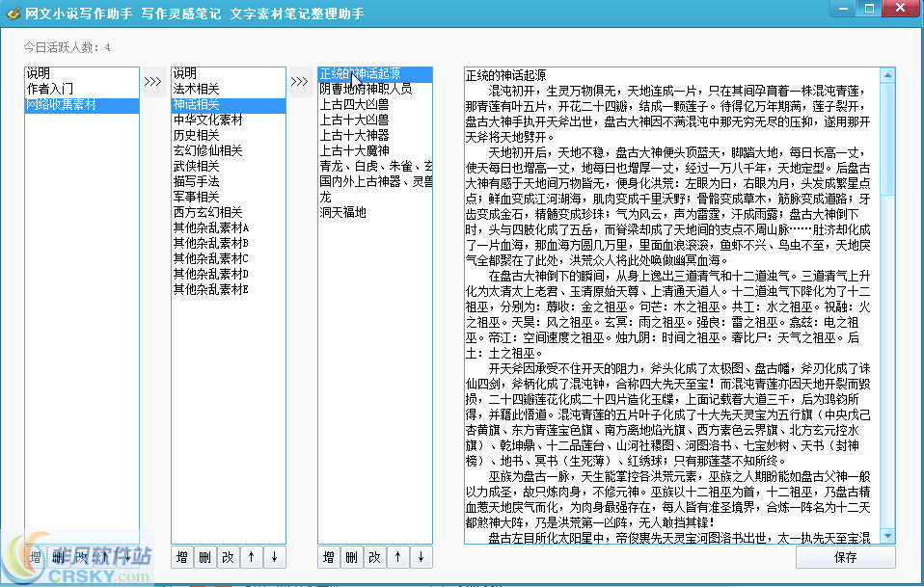Click the ↑ button under the article list
The width and height of the screenshot is (924, 587).
tap(397, 556)
